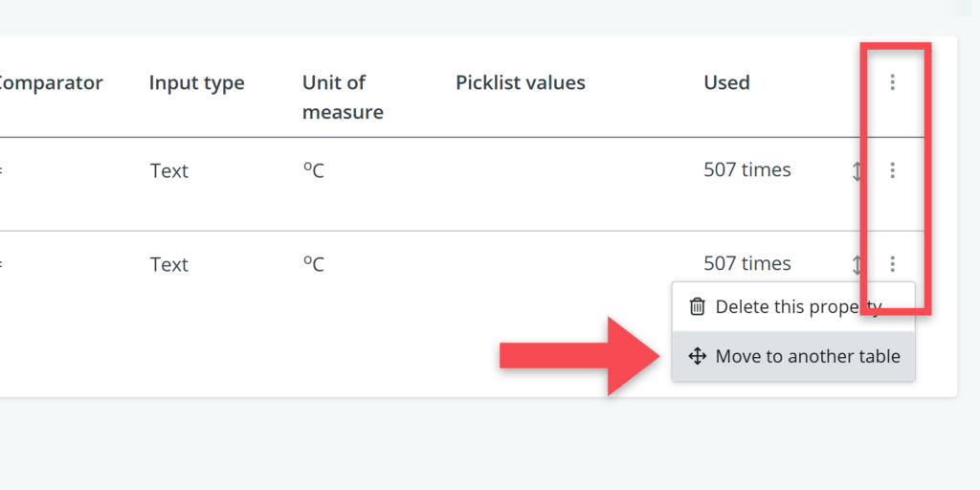Click the second row's "507 times" value
980x490 pixels.
pyautogui.click(x=746, y=264)
